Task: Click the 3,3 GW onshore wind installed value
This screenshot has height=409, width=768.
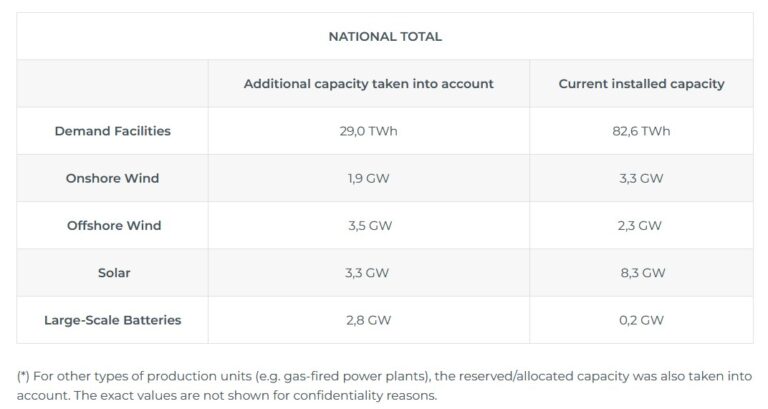Action: (x=641, y=178)
